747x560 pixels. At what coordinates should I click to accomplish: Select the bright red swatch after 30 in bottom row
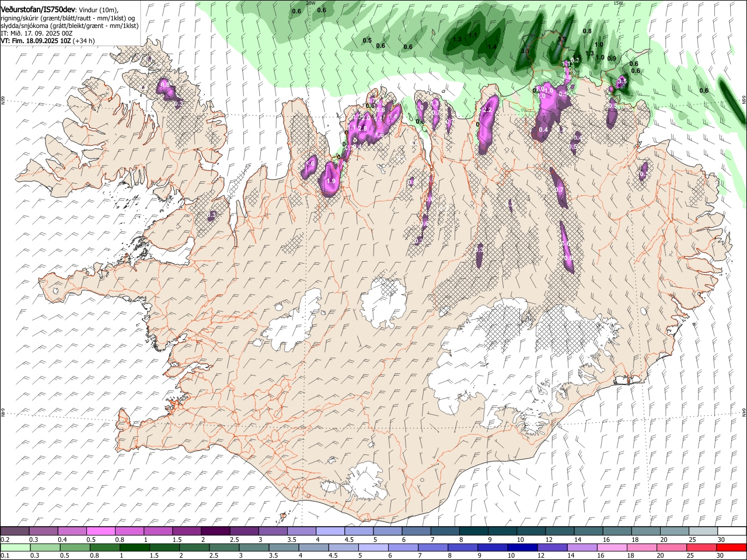click(731, 547)
